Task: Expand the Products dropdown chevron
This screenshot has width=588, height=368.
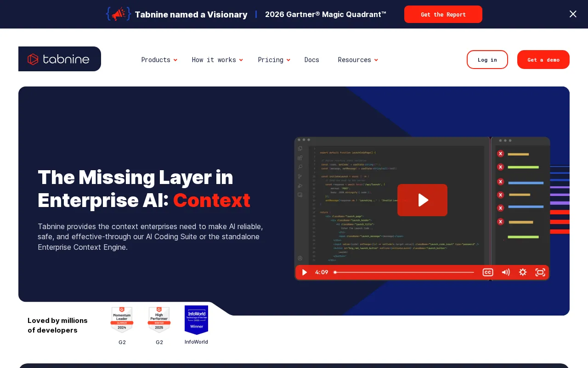Action: tap(175, 60)
